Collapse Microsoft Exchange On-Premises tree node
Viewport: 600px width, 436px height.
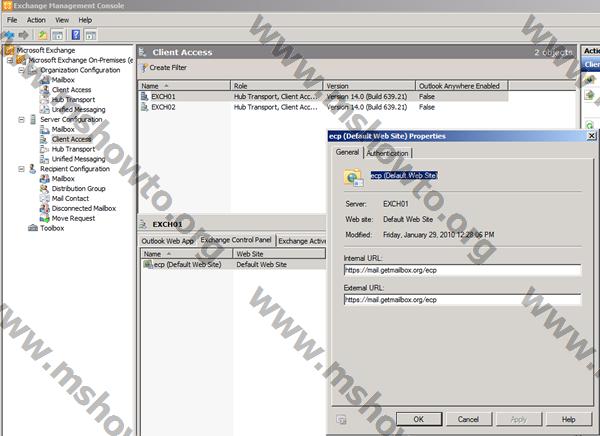coord(10,60)
